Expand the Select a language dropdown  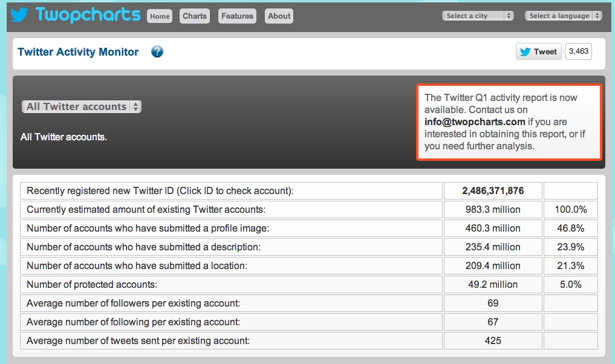563,16
